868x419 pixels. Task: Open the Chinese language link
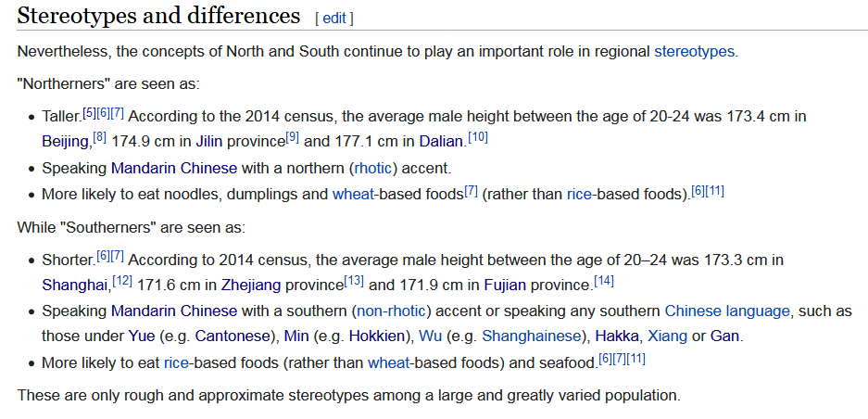[727, 311]
